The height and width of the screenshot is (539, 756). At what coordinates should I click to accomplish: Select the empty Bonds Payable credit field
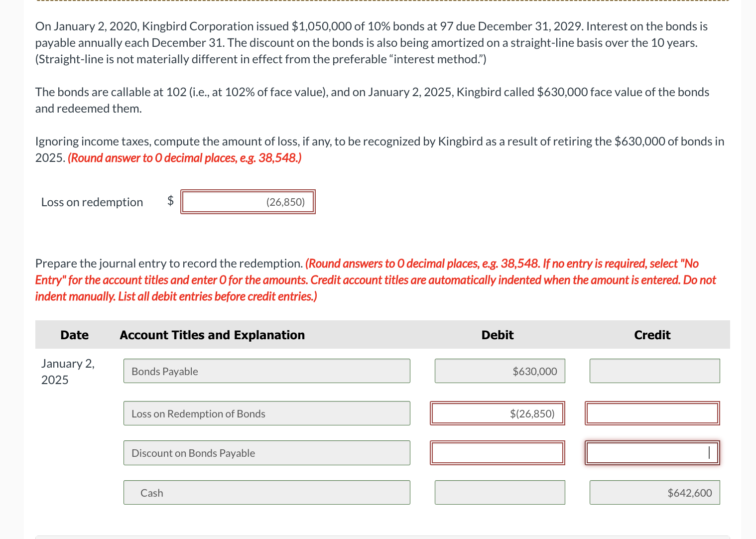(x=654, y=371)
